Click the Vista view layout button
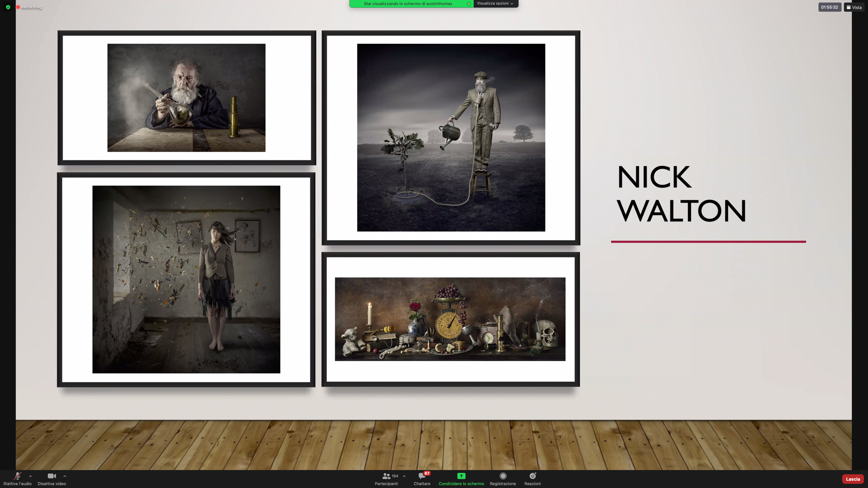This screenshot has width=868, height=488. pos(854,7)
